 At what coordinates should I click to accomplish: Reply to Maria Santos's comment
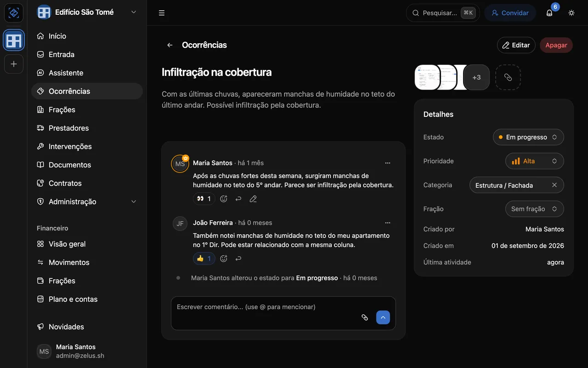tap(238, 199)
